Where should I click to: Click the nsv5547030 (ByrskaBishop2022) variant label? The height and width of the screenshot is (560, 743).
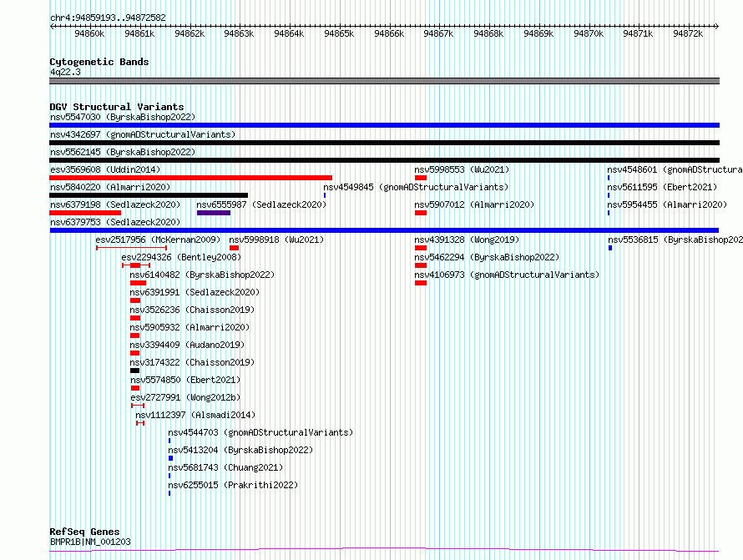tap(123, 117)
